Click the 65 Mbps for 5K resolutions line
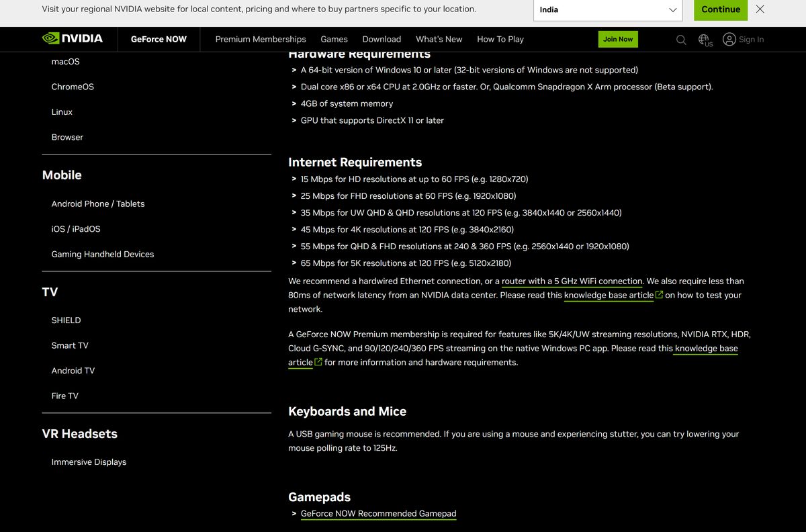Screen dimensions: 806x532 (406, 263)
